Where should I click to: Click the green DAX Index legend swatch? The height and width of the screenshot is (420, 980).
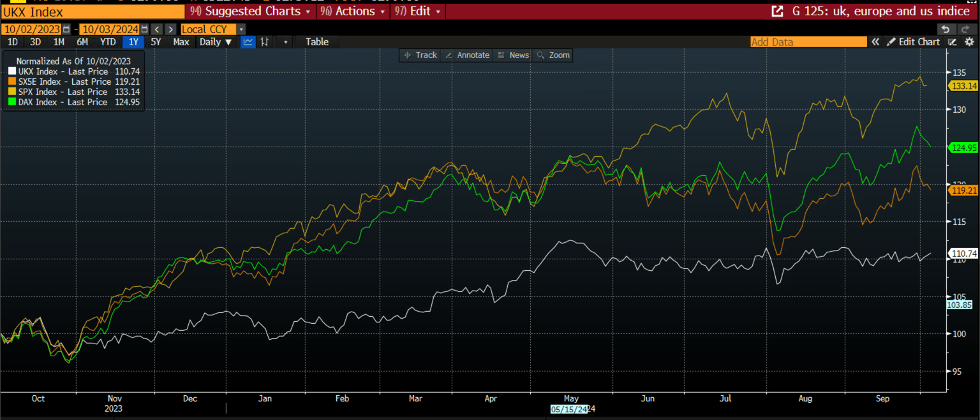click(x=11, y=103)
